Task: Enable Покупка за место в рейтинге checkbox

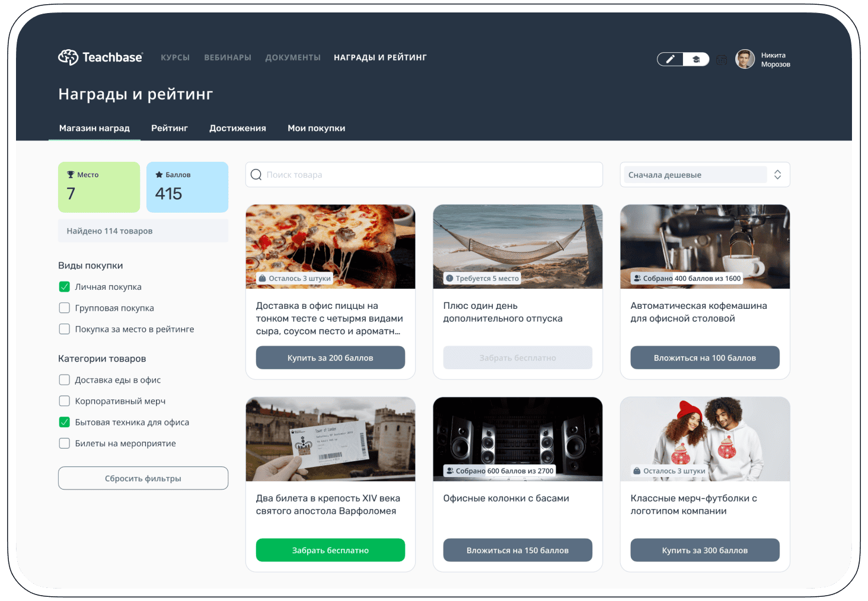Action: [x=65, y=329]
